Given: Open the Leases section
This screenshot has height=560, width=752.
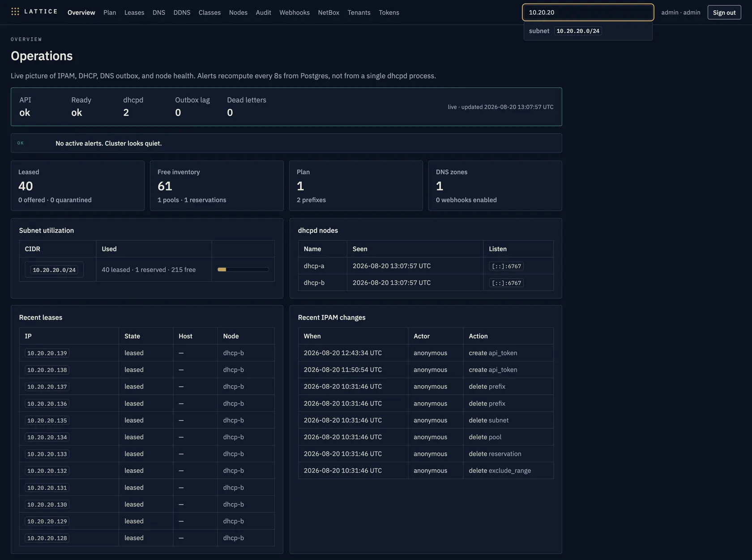Looking at the screenshot, I should pyautogui.click(x=134, y=13).
